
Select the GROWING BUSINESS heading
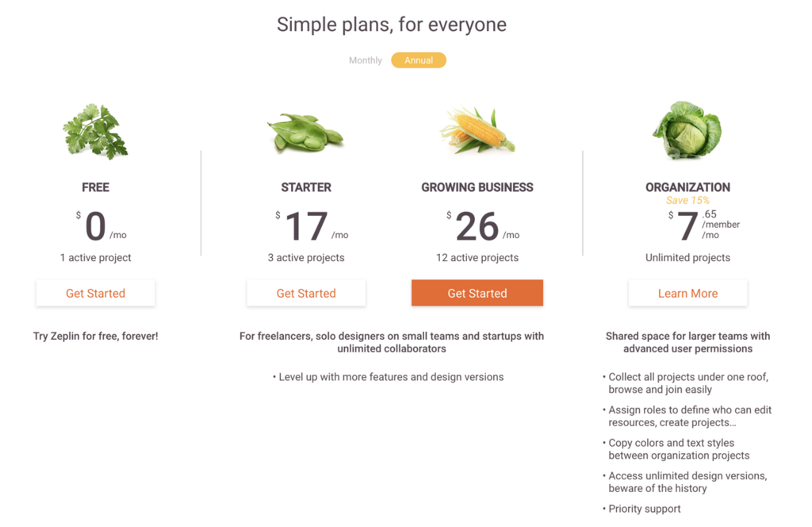pos(477,187)
